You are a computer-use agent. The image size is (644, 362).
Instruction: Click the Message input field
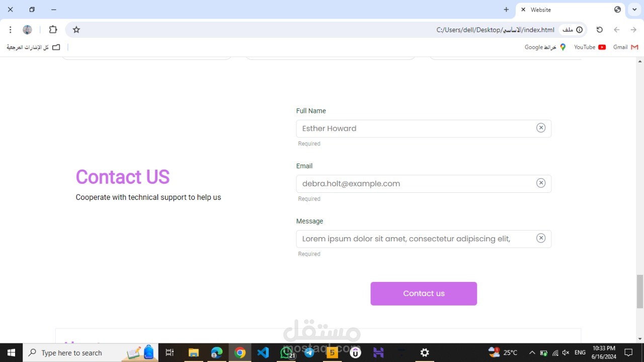coord(424,239)
